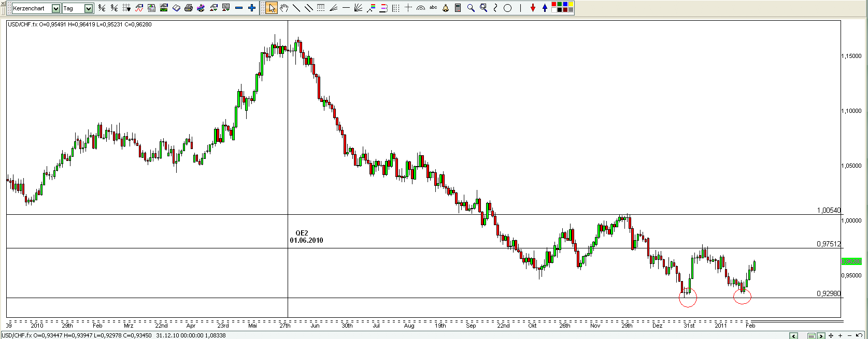Open the calculator icon
The height and width of the screenshot is (339, 868).
458,8
